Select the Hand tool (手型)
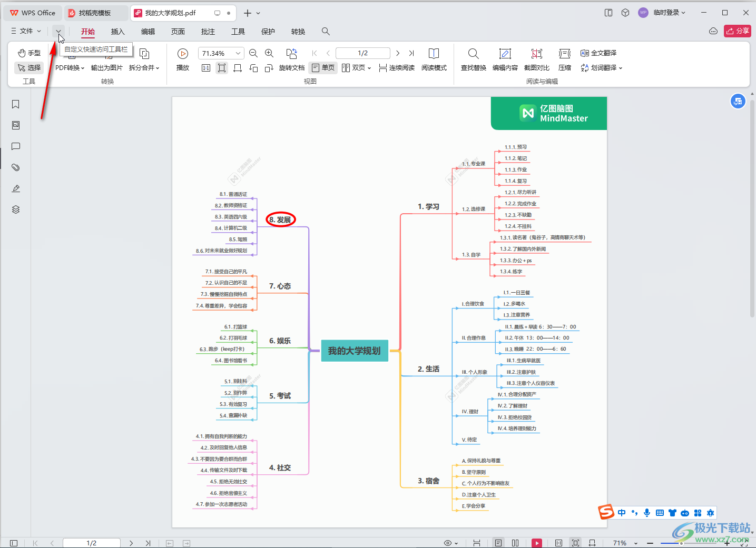Image resolution: width=756 pixels, height=548 pixels. [29, 53]
